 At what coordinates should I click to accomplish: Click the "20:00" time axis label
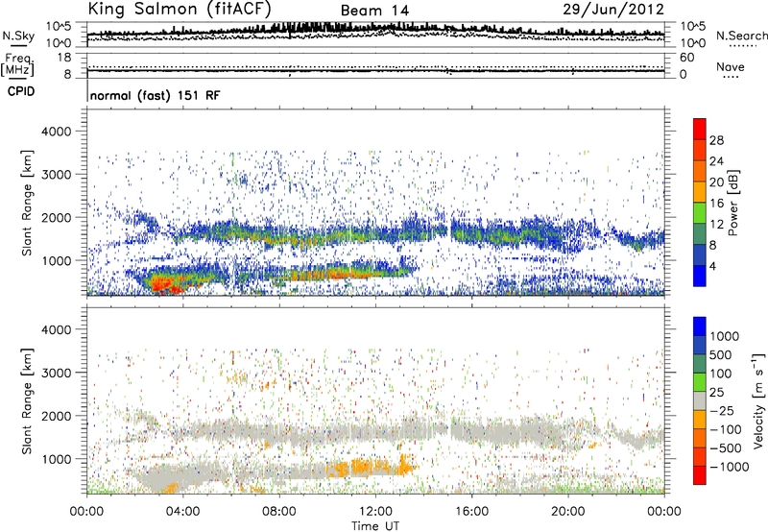click(x=567, y=512)
